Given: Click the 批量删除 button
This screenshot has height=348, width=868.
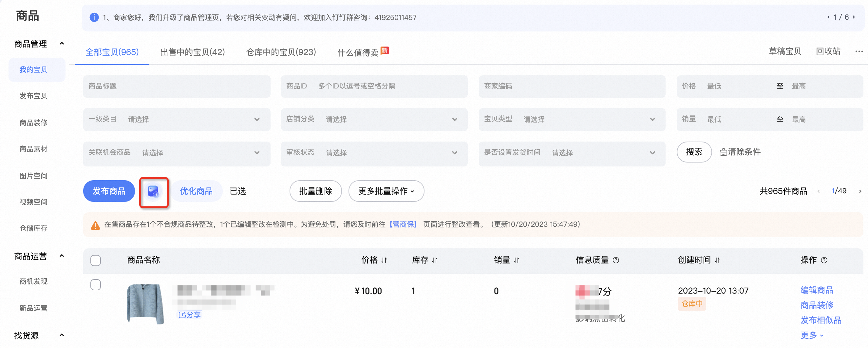Looking at the screenshot, I should click(x=315, y=191).
